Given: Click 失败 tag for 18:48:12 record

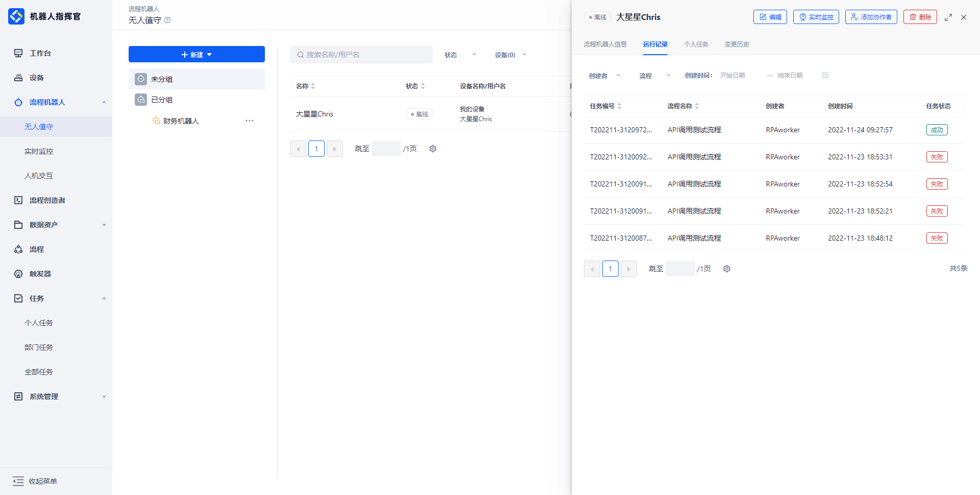Looking at the screenshot, I should click(937, 238).
